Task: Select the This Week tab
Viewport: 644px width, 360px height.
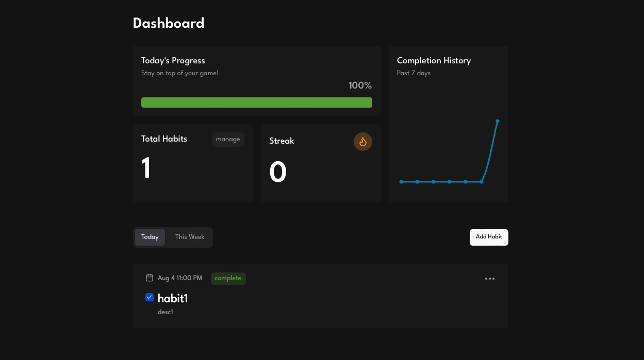Action: click(x=189, y=237)
